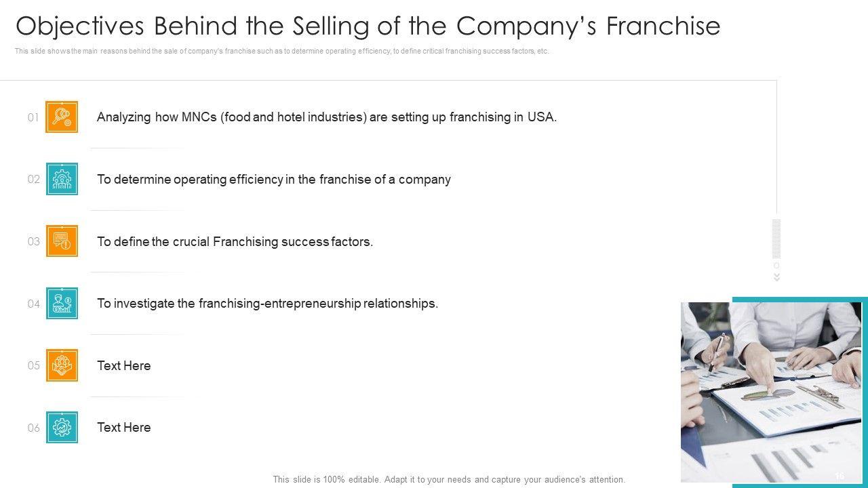
Task: Click the double chevron down arrows
Action: tap(777, 277)
